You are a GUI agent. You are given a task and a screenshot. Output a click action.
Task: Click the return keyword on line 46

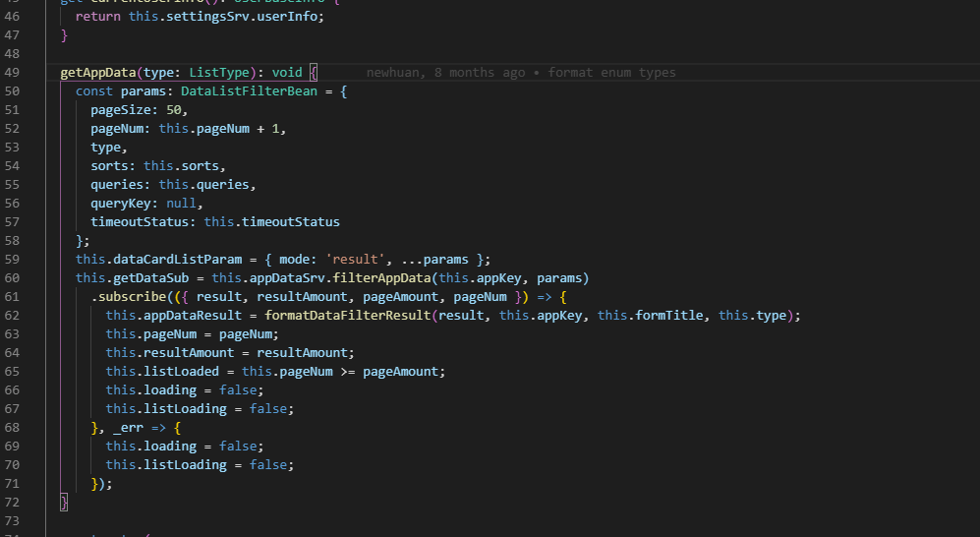tap(98, 17)
